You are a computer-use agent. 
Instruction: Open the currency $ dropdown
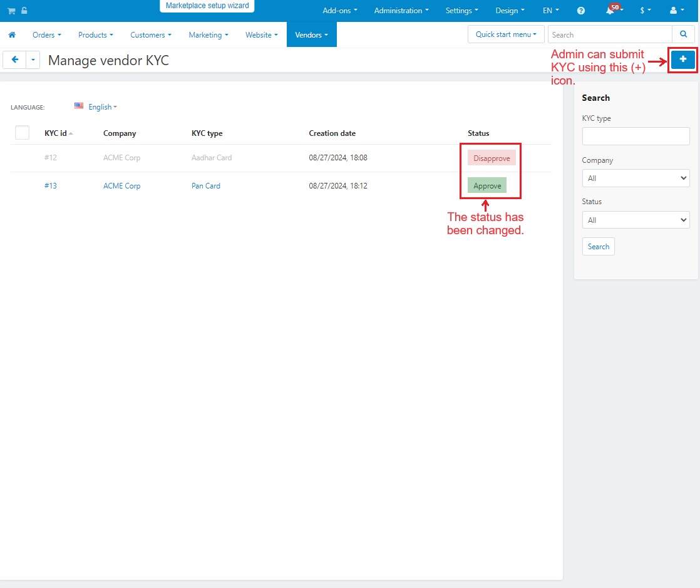pos(646,11)
